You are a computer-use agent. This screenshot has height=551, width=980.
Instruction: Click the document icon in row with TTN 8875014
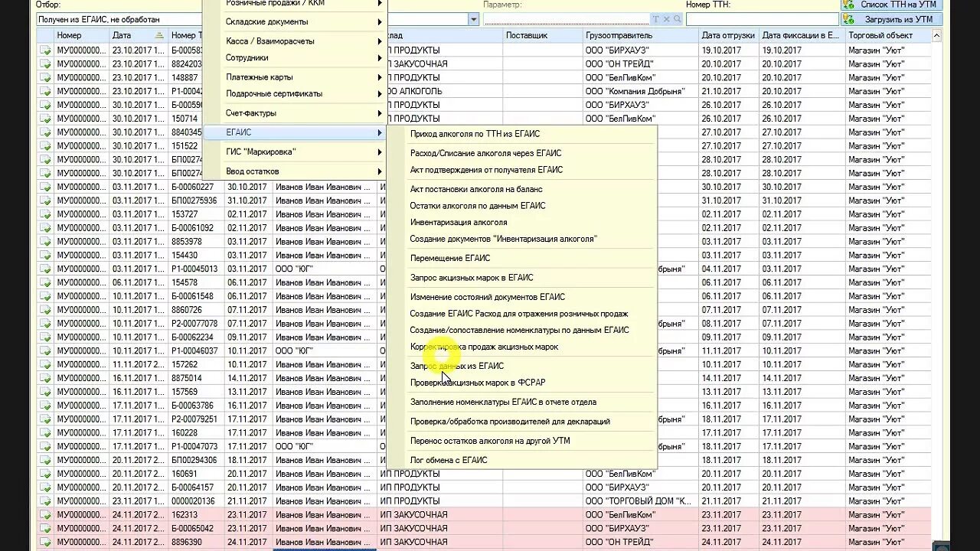point(45,378)
